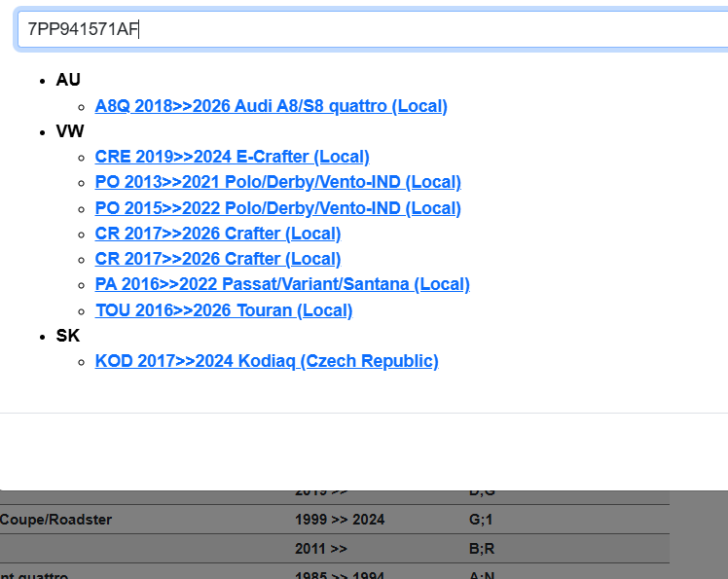728x579 pixels.
Task: Click the AU brand heading
Action: pyautogui.click(x=68, y=80)
